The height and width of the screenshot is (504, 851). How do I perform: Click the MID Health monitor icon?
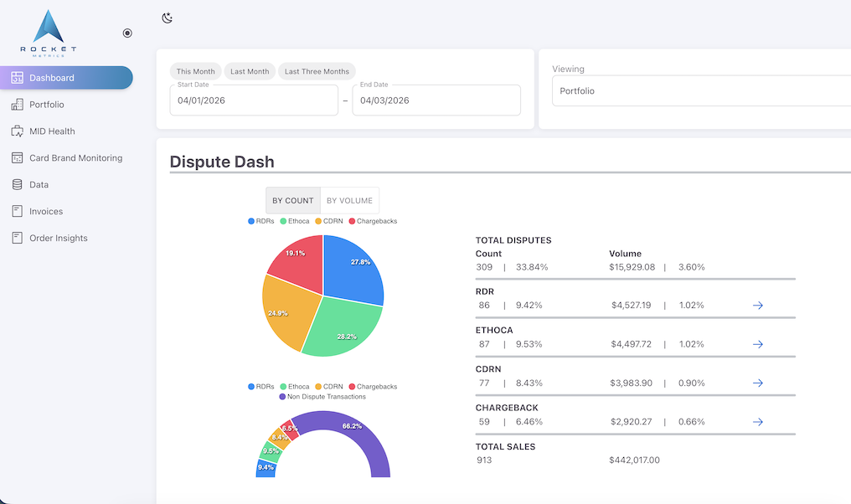tap(17, 131)
